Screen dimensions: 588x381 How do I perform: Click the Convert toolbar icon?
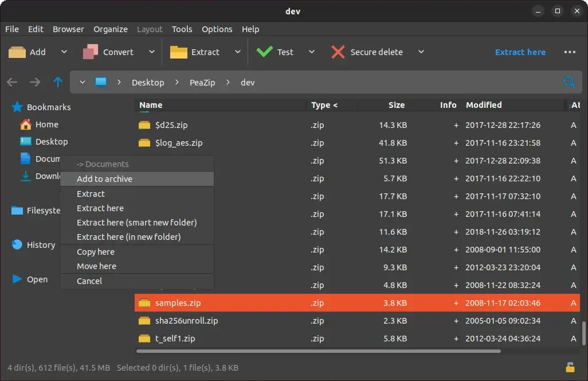tap(91, 52)
